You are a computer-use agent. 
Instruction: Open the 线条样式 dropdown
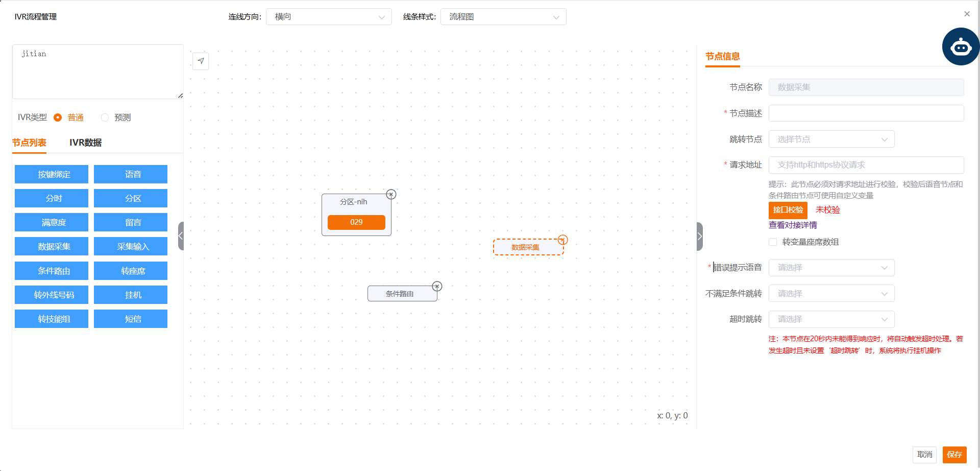click(503, 17)
